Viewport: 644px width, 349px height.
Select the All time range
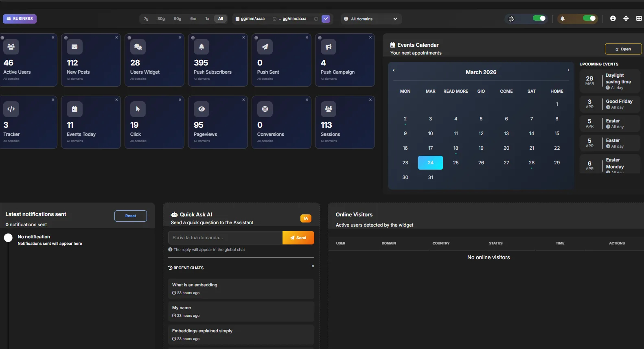pos(221,19)
